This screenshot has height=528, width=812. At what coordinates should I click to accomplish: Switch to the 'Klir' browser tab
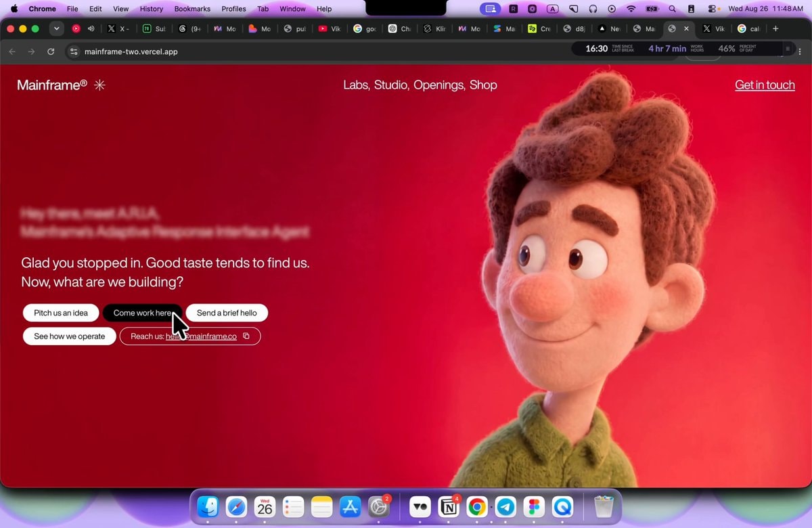(435, 28)
